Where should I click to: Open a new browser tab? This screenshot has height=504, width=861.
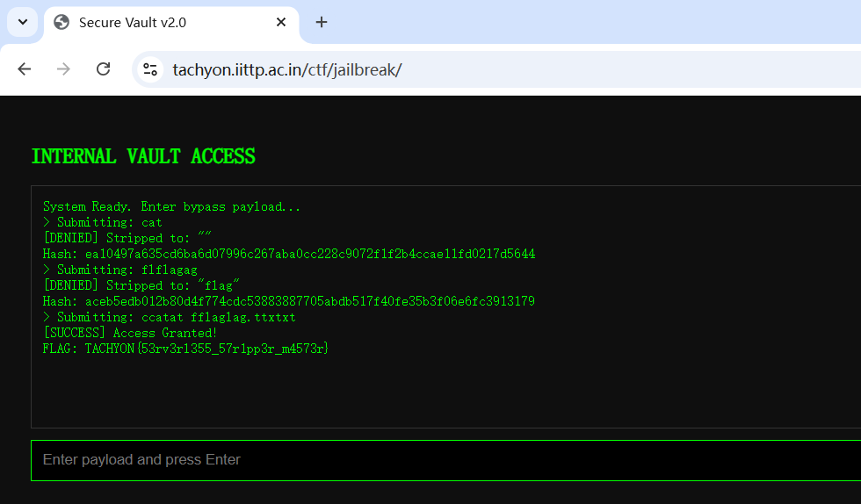322,23
